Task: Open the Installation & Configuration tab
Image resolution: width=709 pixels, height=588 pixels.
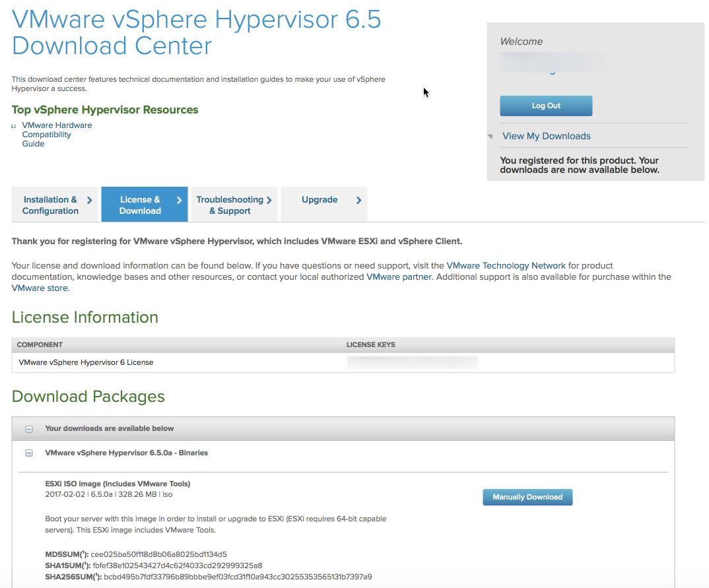Action: 50,205
